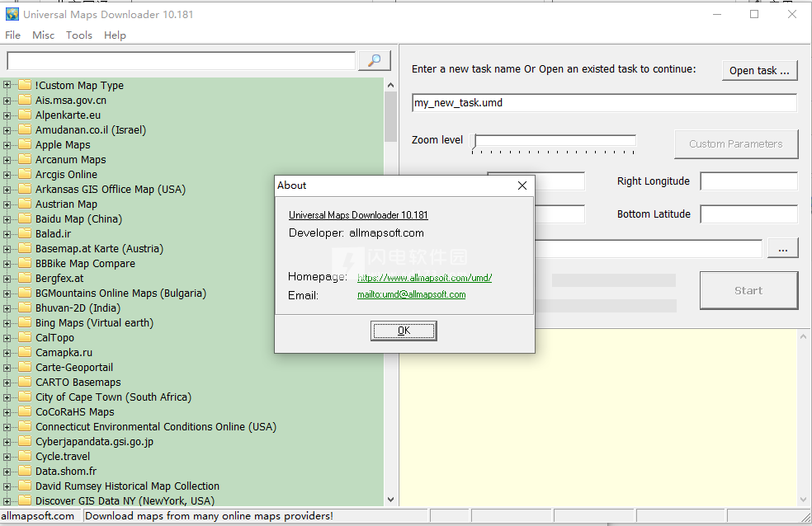Viewport: 812px width, 526px height.
Task: Expand the Bhuvan-2D (India) node
Action: pos(7,308)
